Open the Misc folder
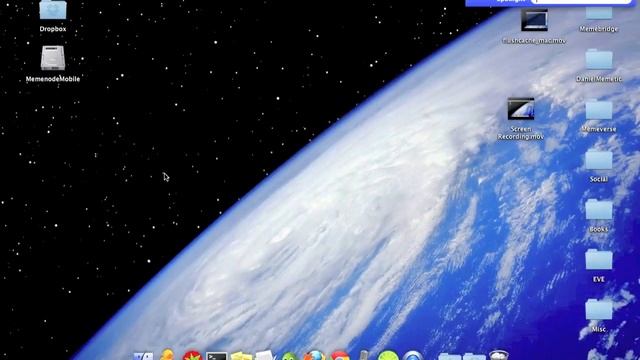 (599, 310)
